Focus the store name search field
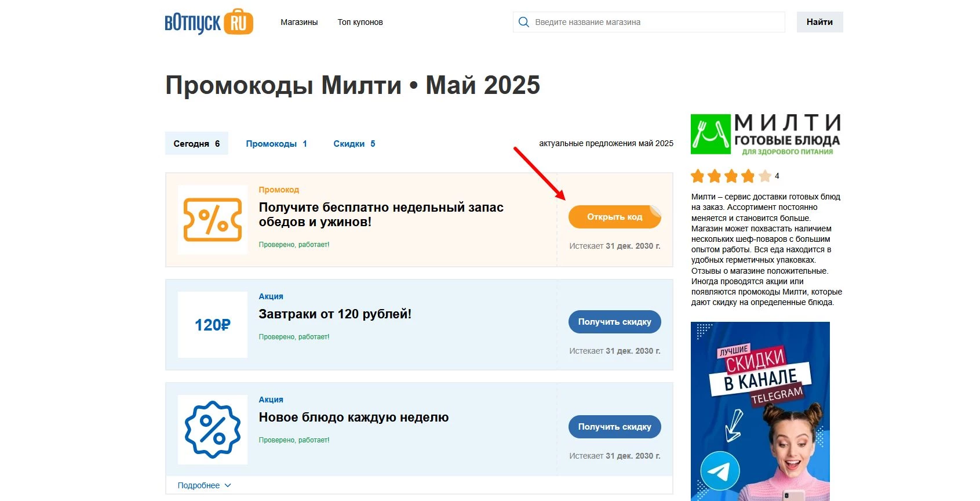 click(649, 22)
